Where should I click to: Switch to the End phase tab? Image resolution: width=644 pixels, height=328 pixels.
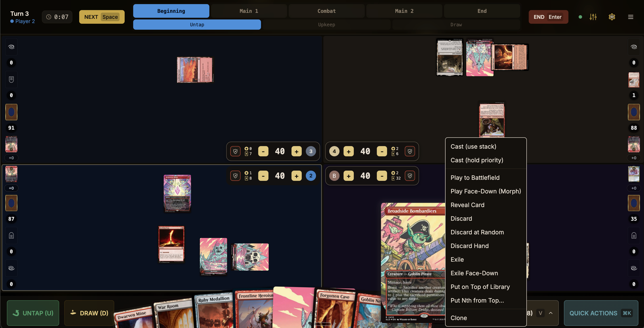[x=482, y=11]
